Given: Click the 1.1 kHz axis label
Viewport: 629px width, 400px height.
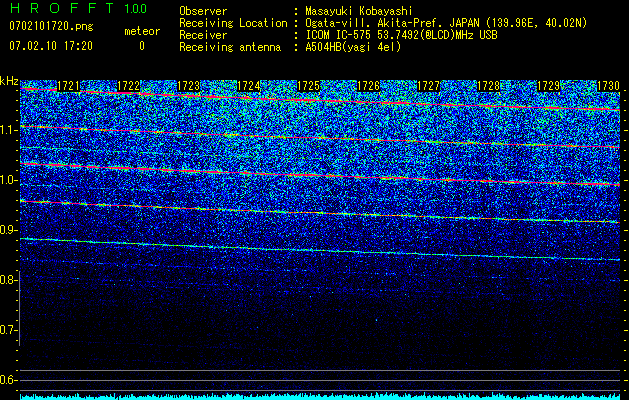Looking at the screenshot, I should [9, 130].
